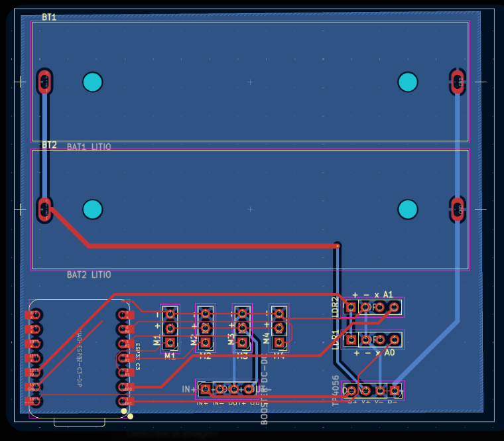This screenshot has width=504, height=441.
Task: Click the square pad of LDR2 header
Action: [x=351, y=307]
